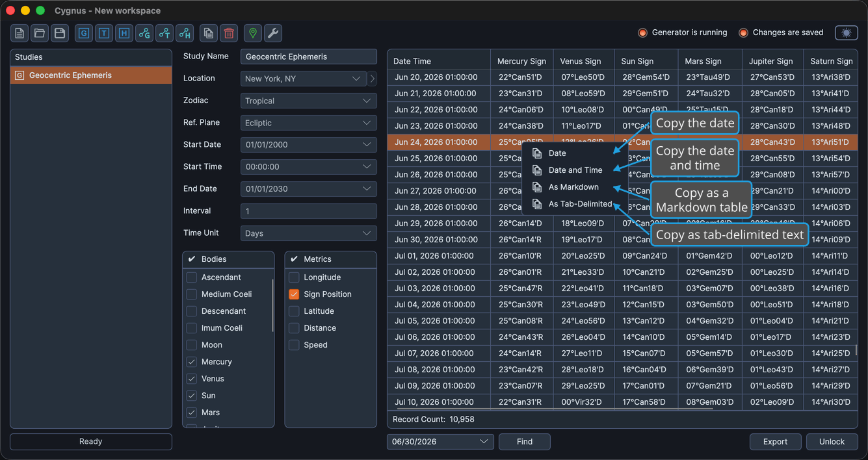Screen dimensions: 868x460
Task: Expand the Time Unit dropdown set to Days
Action: click(309, 233)
